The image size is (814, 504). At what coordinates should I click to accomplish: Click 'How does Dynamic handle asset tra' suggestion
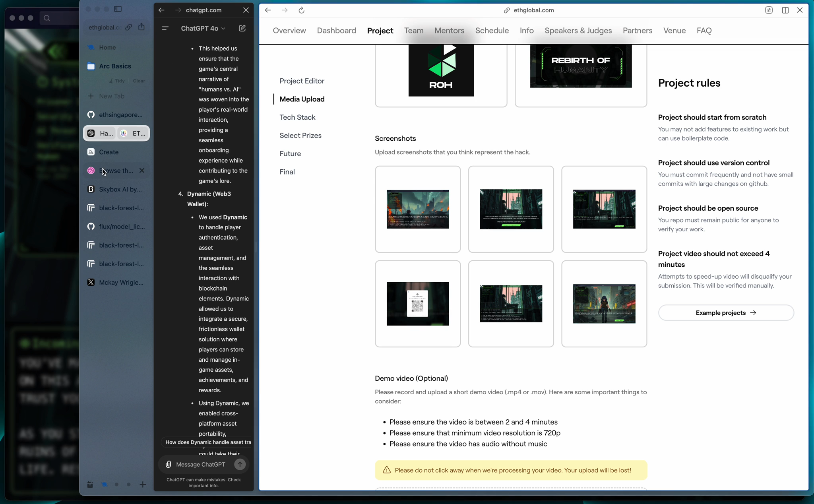tap(207, 442)
